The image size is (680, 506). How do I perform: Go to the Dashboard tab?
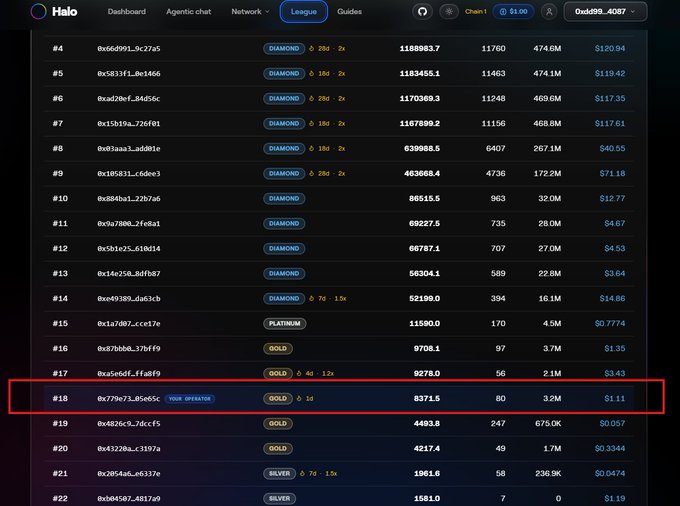point(127,12)
